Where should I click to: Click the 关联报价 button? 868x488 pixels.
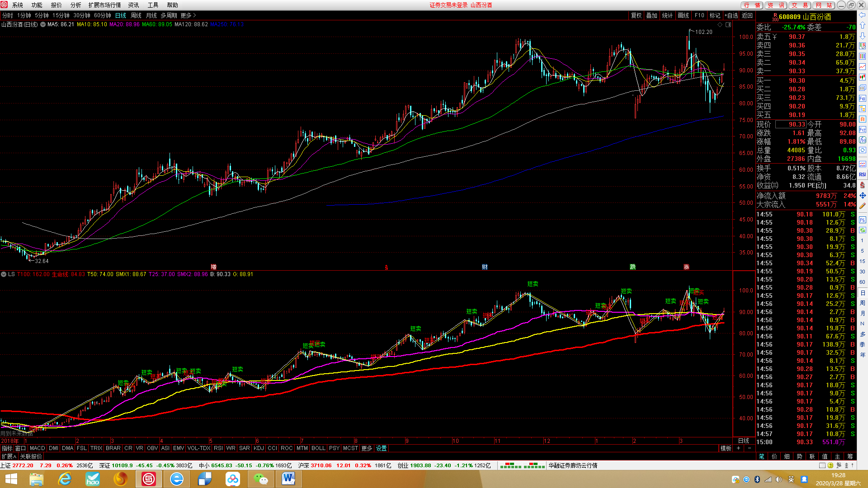pyautogui.click(x=31, y=456)
